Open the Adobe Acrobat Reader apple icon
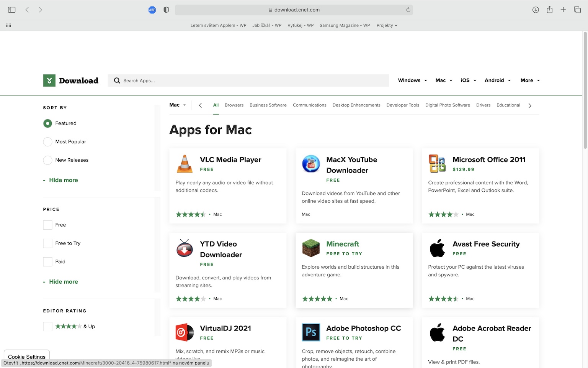This screenshot has width=588, height=368. click(437, 332)
